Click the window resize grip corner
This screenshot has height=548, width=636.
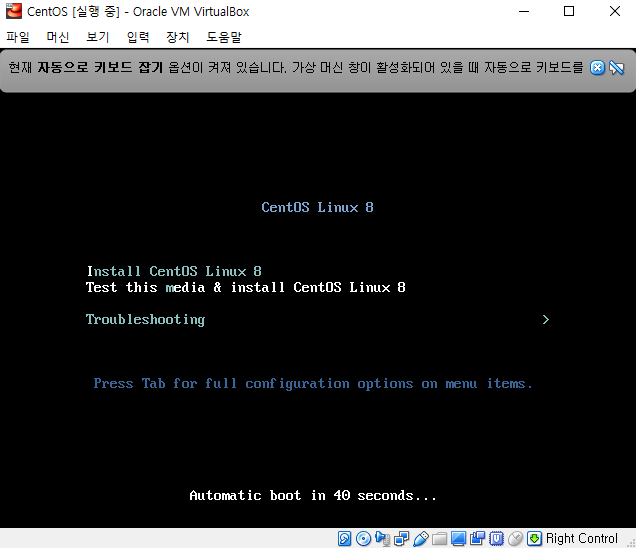click(x=631, y=543)
